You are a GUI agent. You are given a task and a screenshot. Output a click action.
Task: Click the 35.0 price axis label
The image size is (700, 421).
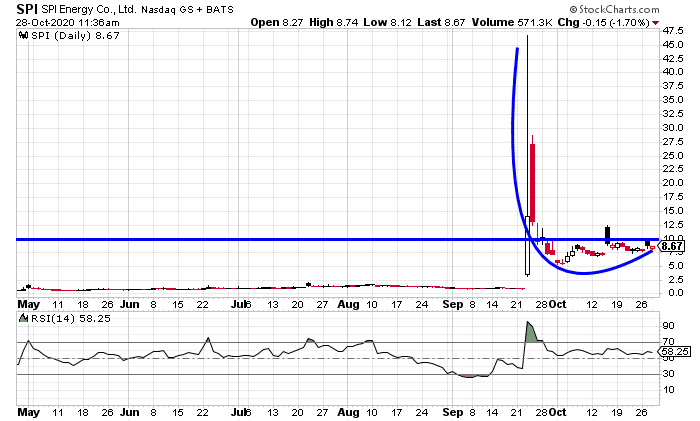pos(673,100)
